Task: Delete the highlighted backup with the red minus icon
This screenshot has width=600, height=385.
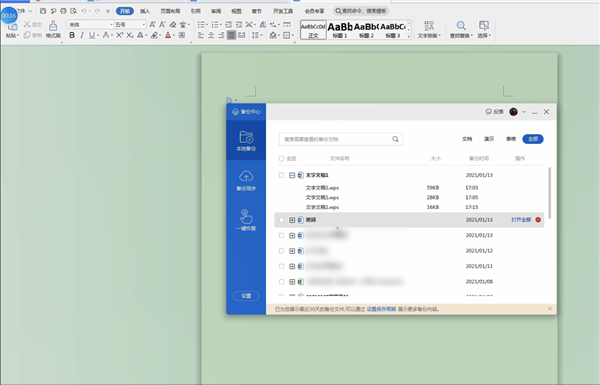Action: [538, 220]
